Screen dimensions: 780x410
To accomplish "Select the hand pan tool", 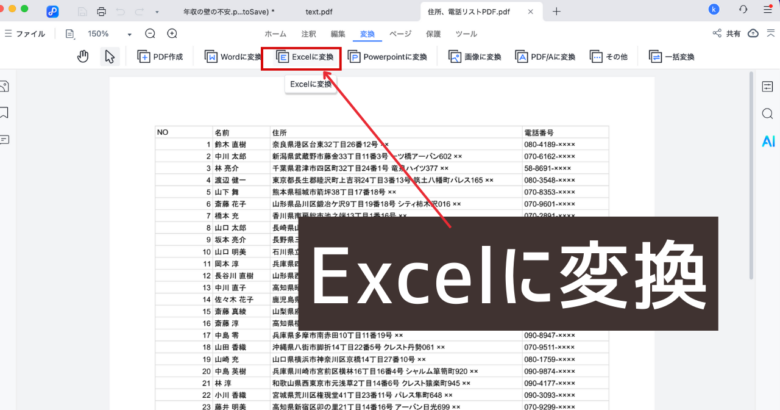I will (x=83, y=57).
